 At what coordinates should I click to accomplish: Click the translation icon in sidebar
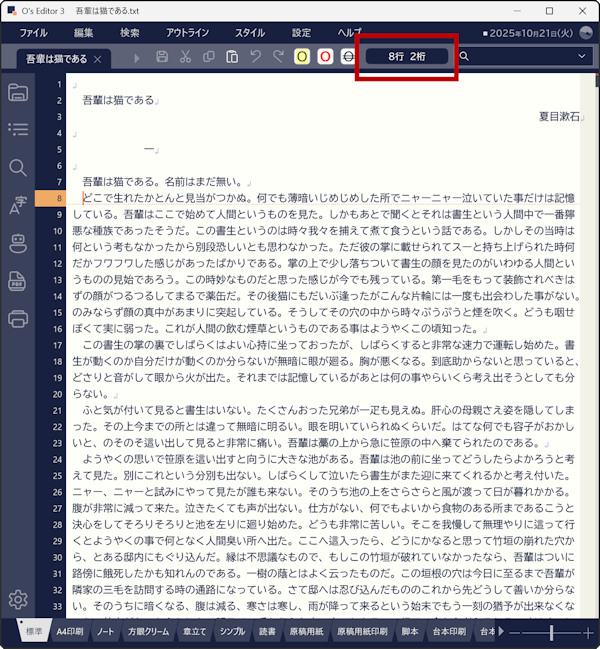[x=17, y=205]
